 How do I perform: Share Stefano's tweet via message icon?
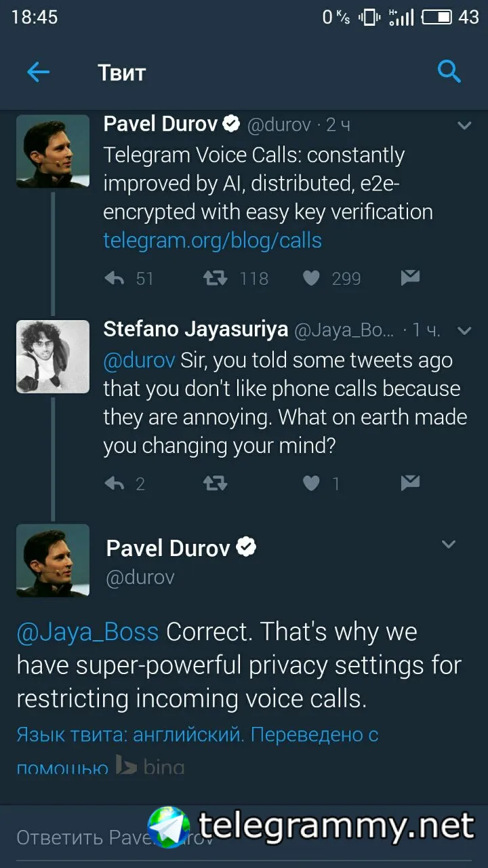410,482
